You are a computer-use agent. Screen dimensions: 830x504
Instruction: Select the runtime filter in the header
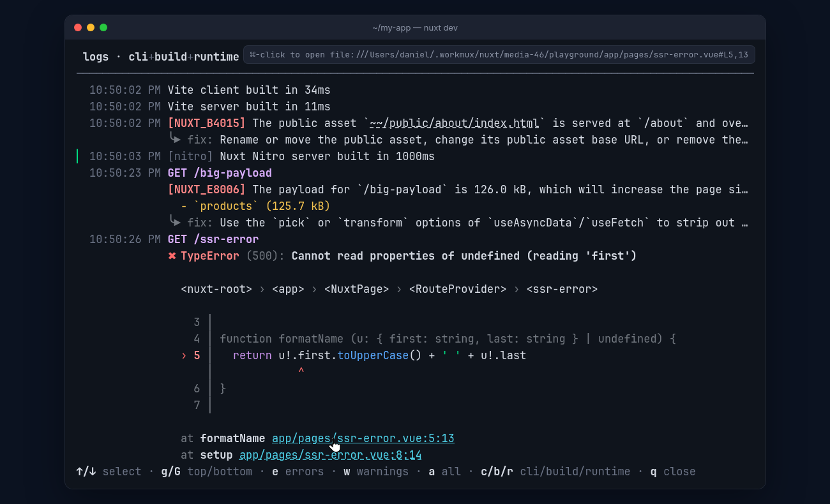(216, 57)
